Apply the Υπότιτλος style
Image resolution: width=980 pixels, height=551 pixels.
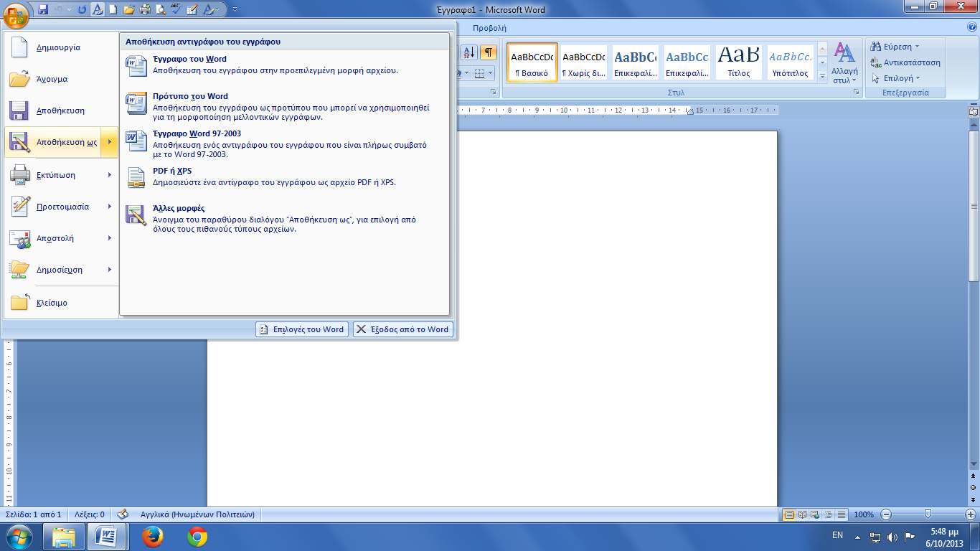point(790,62)
